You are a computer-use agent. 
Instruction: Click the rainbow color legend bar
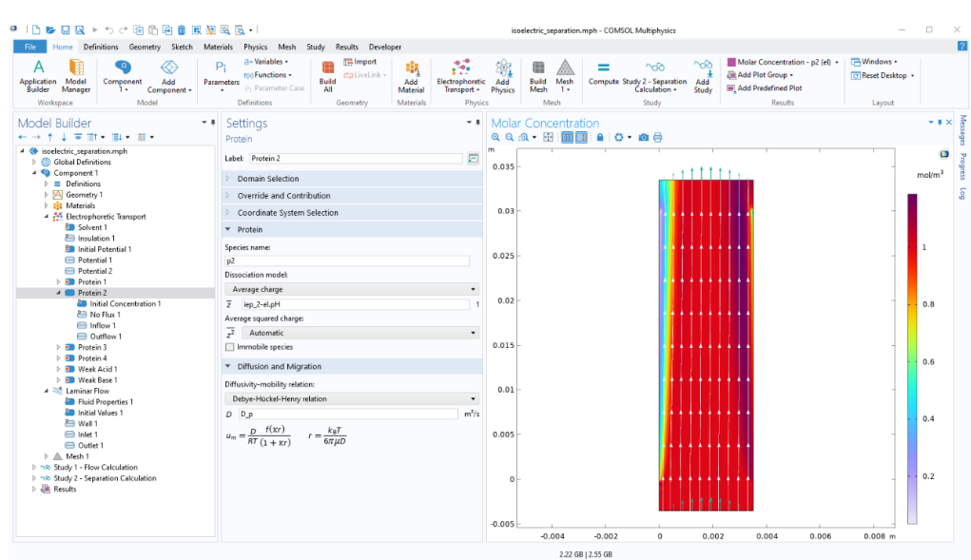click(x=913, y=358)
